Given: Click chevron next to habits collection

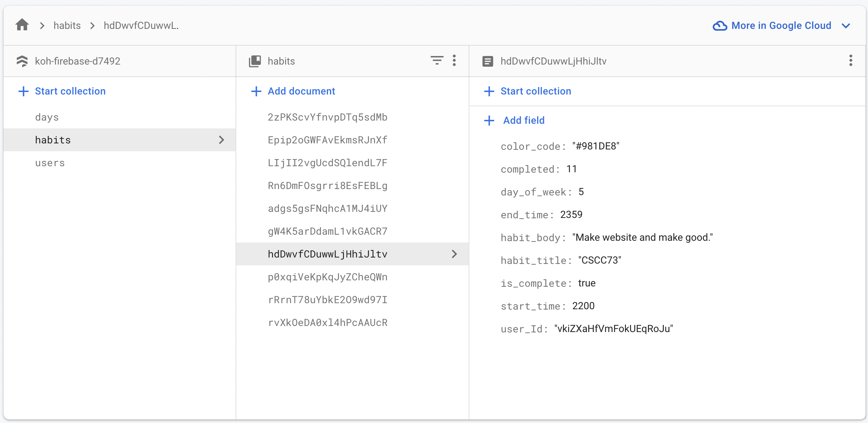Looking at the screenshot, I should 221,140.
